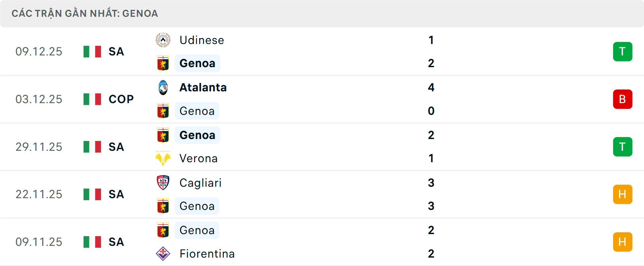This screenshot has height=266, width=644.
Task: Toggle the yellow H badge for Cagliari match
Action: (x=623, y=194)
